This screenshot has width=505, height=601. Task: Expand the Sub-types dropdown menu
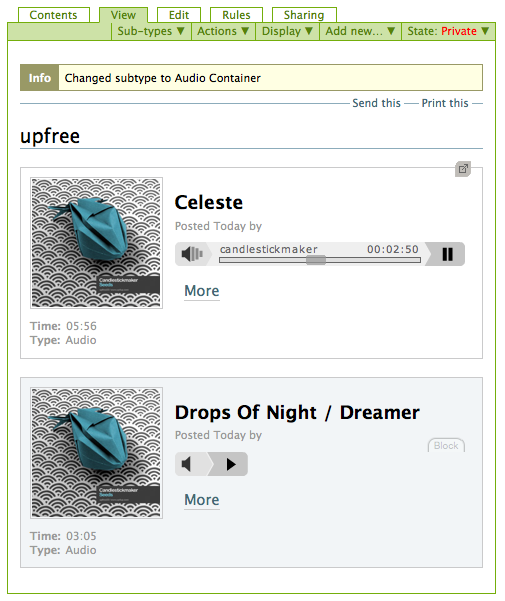tap(151, 31)
